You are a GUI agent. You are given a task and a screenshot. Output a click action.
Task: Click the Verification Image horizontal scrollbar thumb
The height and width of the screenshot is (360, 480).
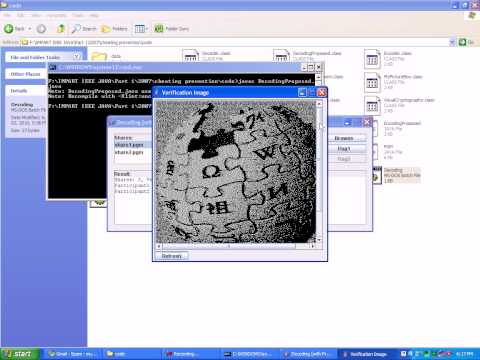[x=229, y=246]
